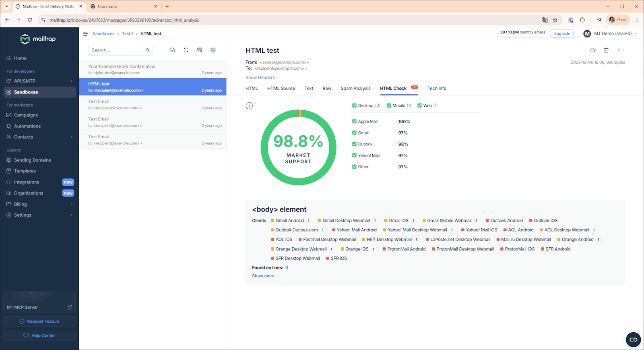This screenshot has height=350, width=644.
Task: Open the message three-dot menu
Action: coord(619,50)
